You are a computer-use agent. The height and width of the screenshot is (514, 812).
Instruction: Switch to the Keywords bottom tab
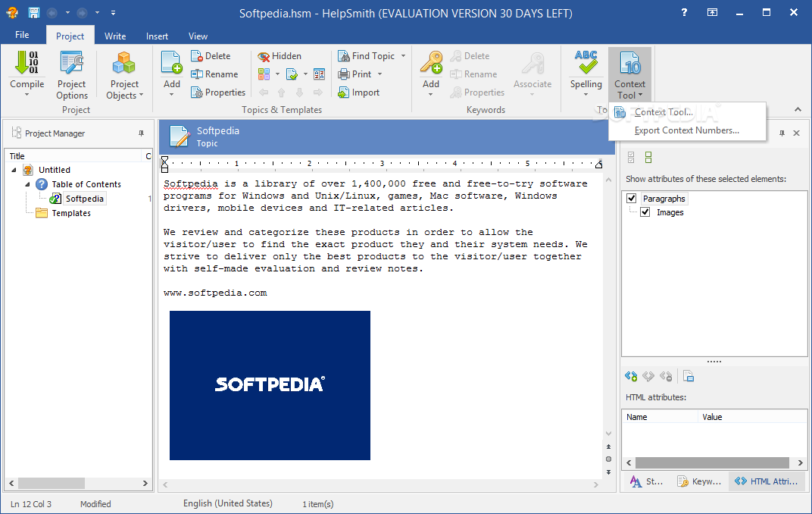pyautogui.click(x=699, y=481)
